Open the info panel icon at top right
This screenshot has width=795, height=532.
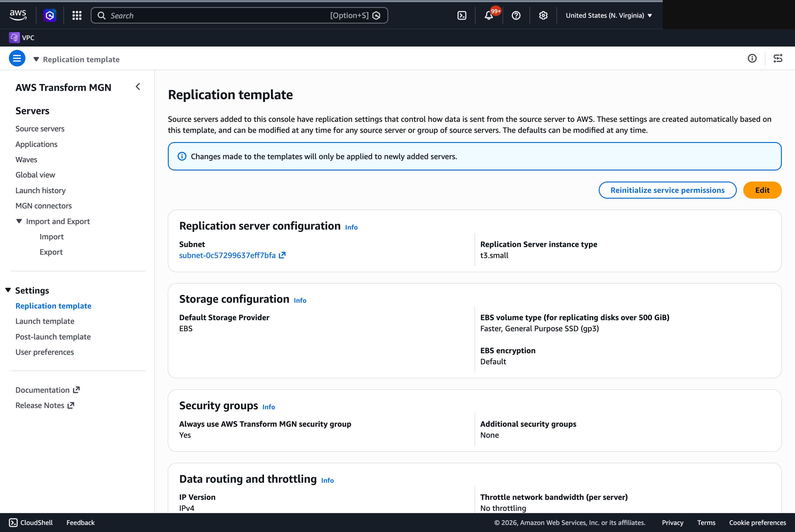(x=752, y=58)
